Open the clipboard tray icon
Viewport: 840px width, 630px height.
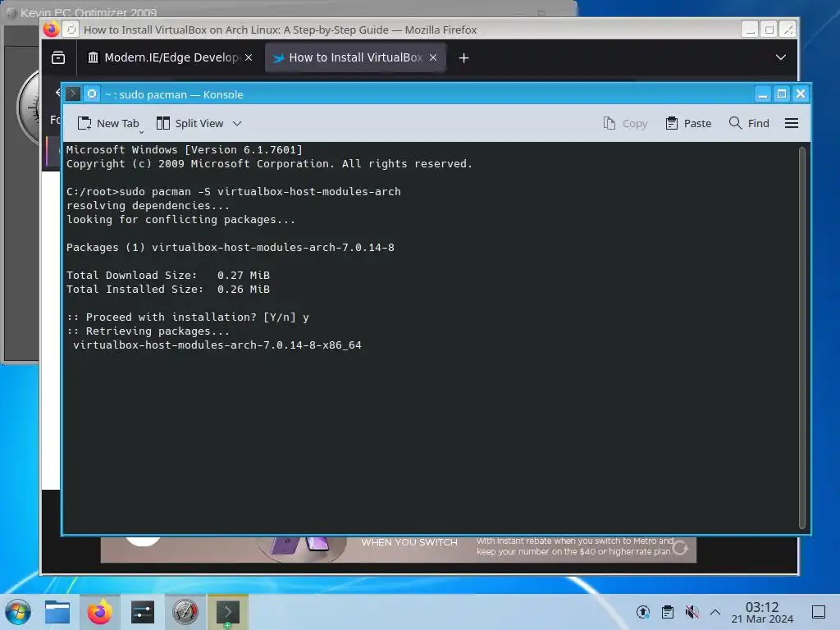pos(668,612)
